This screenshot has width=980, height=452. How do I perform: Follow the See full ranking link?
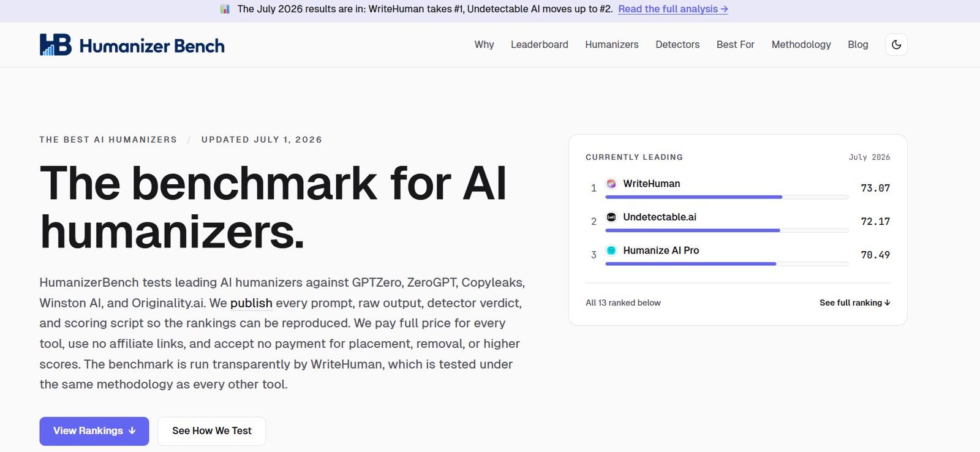(x=855, y=303)
